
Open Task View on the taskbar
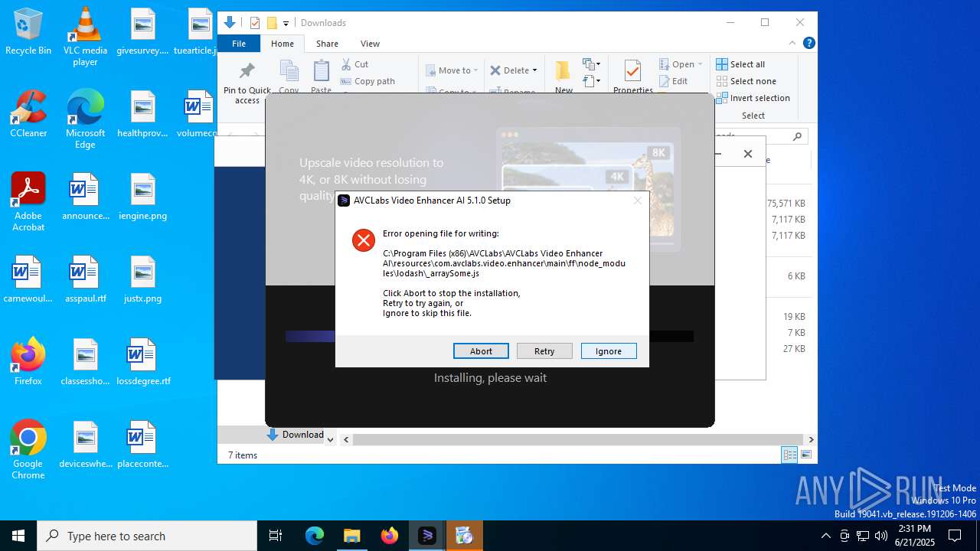[x=276, y=536]
